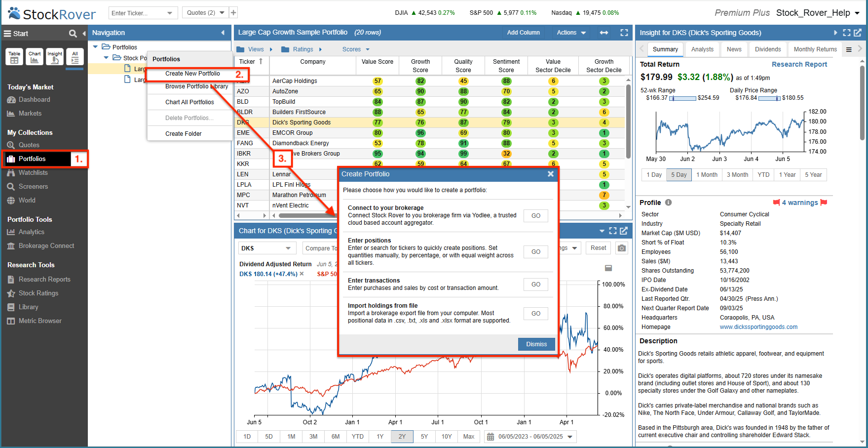Maximize the Chart panel
This screenshot has height=448, width=868.
pos(613,231)
